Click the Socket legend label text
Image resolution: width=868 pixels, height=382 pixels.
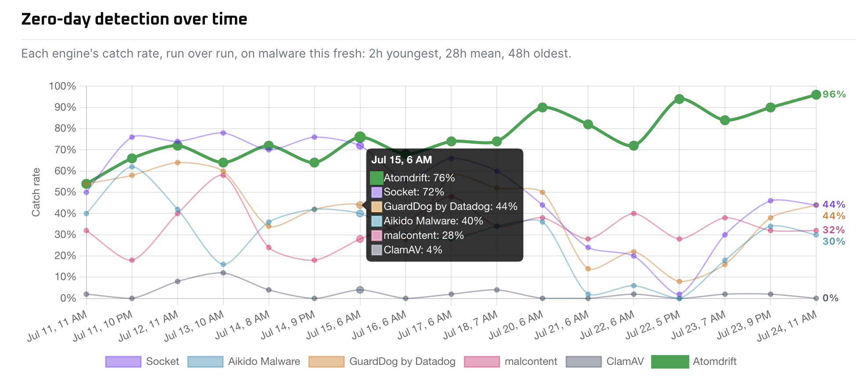tap(162, 361)
